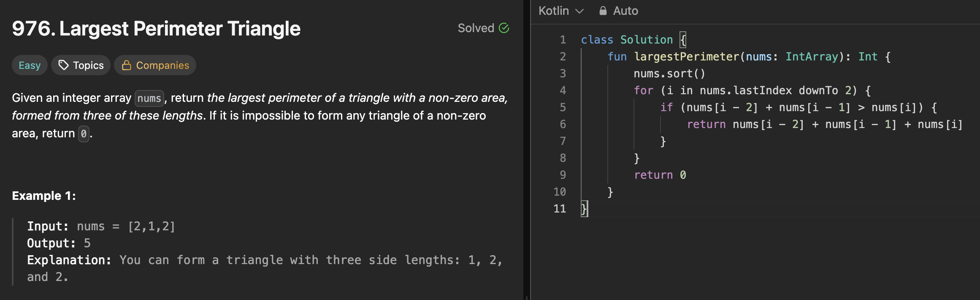Click the Solved status text
Image resolution: width=980 pixels, height=300 pixels.
click(x=476, y=28)
